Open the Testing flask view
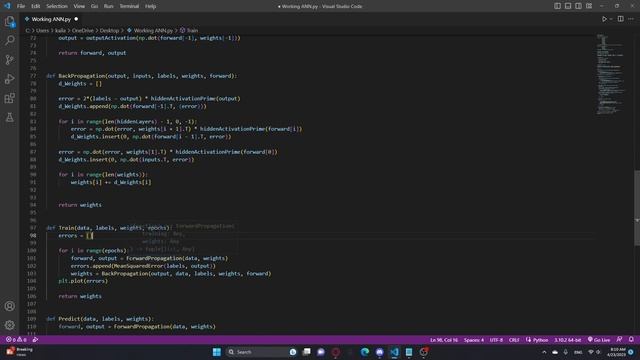640x360 pixels. (9, 118)
